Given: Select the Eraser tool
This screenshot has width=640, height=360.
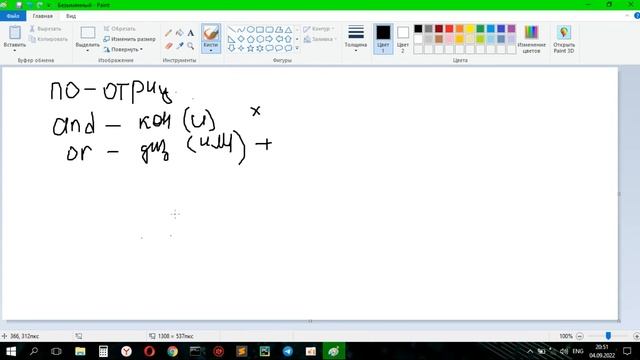Looking at the screenshot, I should 168,46.
